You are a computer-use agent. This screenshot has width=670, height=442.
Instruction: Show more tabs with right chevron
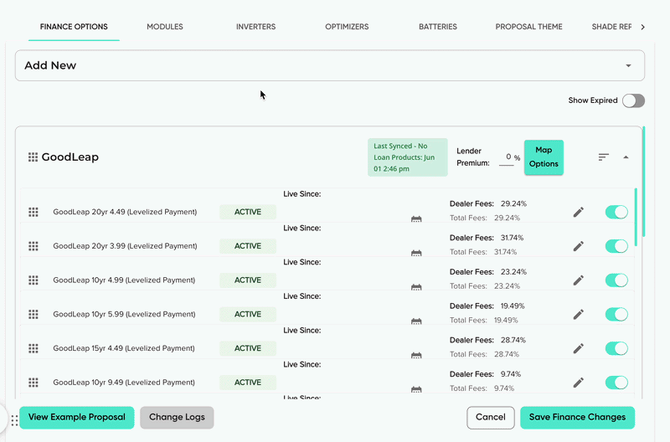(x=643, y=27)
